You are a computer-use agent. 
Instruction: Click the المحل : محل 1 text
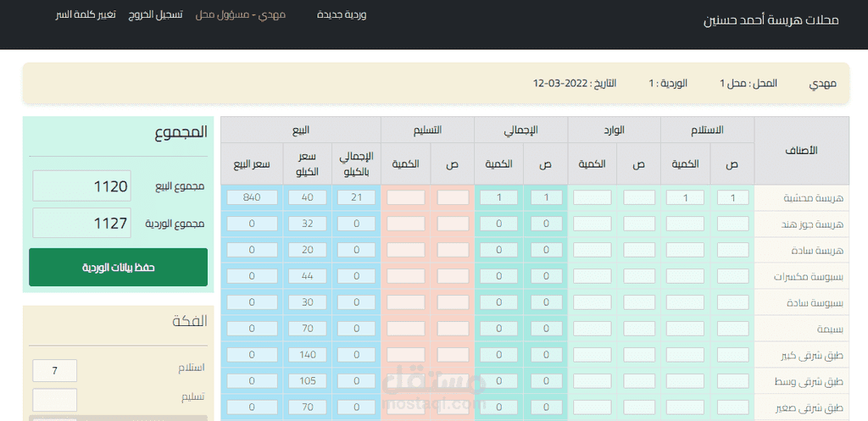748,84
